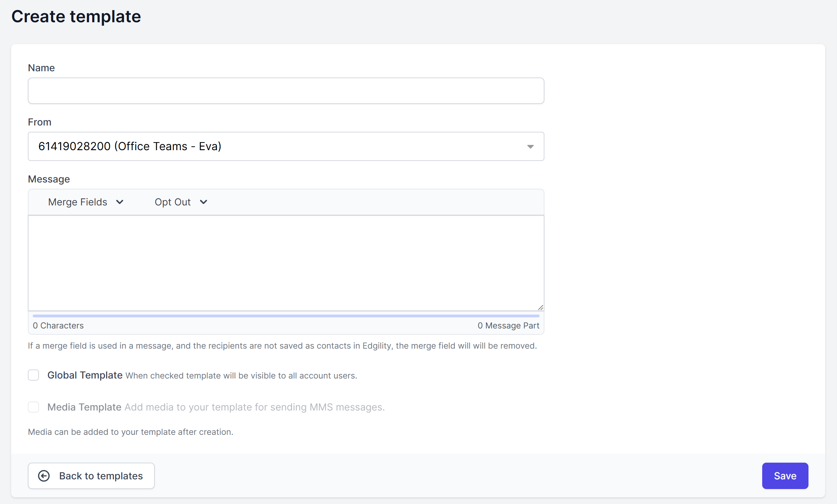Click the From field caret arrow
The image size is (837, 504).
530,147
